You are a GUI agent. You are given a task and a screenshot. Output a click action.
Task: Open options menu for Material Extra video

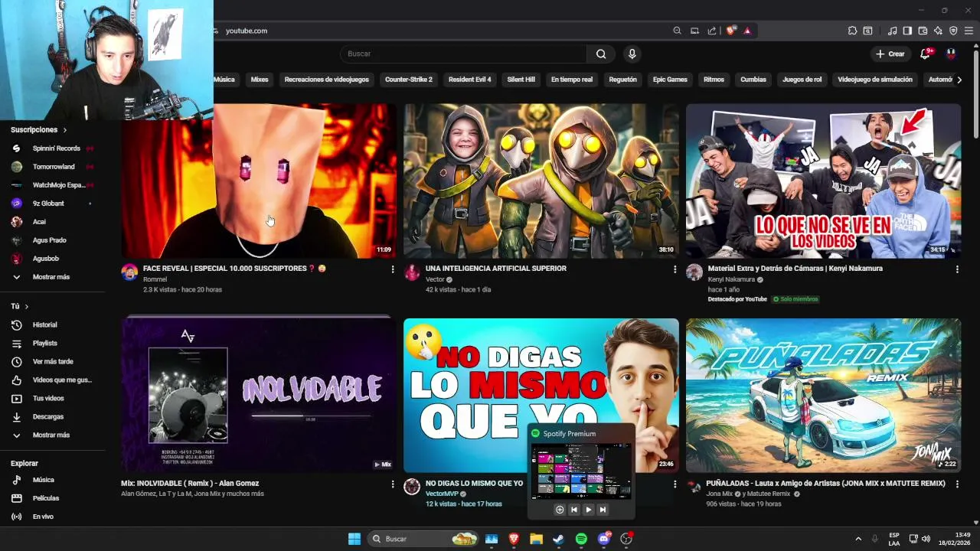click(957, 269)
